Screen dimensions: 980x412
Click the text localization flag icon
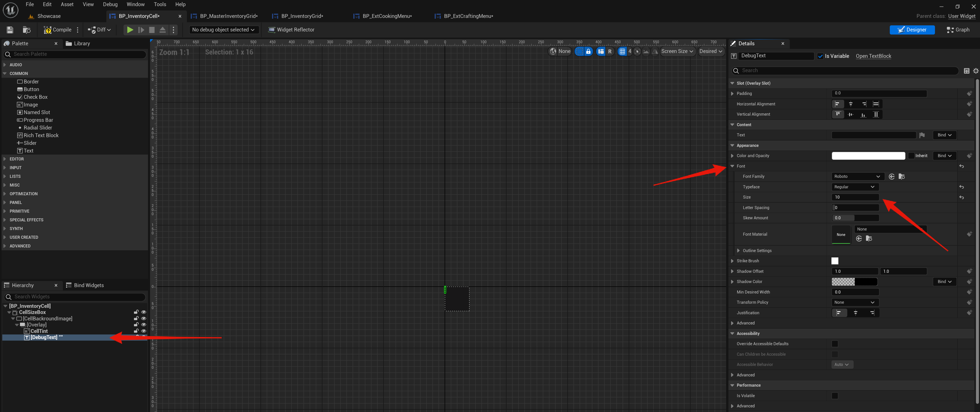coord(922,135)
